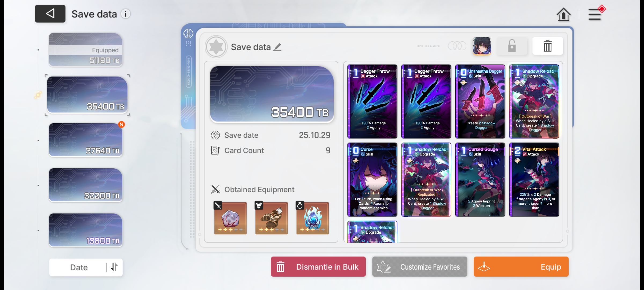This screenshot has height=290, width=644.
Task: Select the 13800 TB save entry
Action: (86, 230)
